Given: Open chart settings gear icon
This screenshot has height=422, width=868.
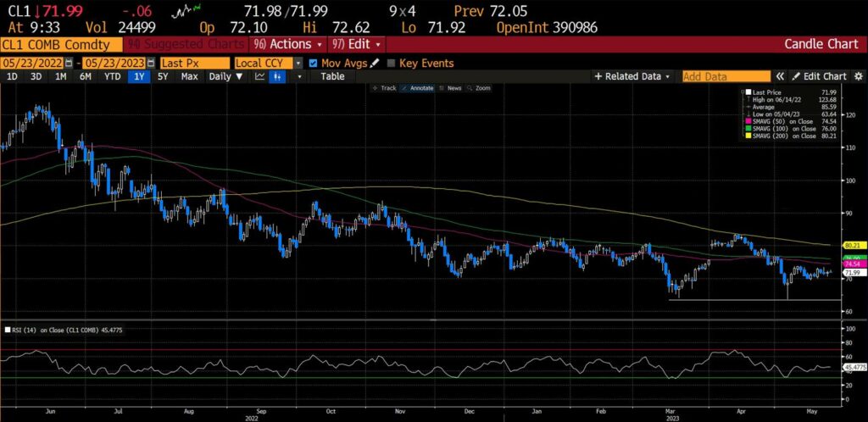Looking at the screenshot, I should coord(859,77).
